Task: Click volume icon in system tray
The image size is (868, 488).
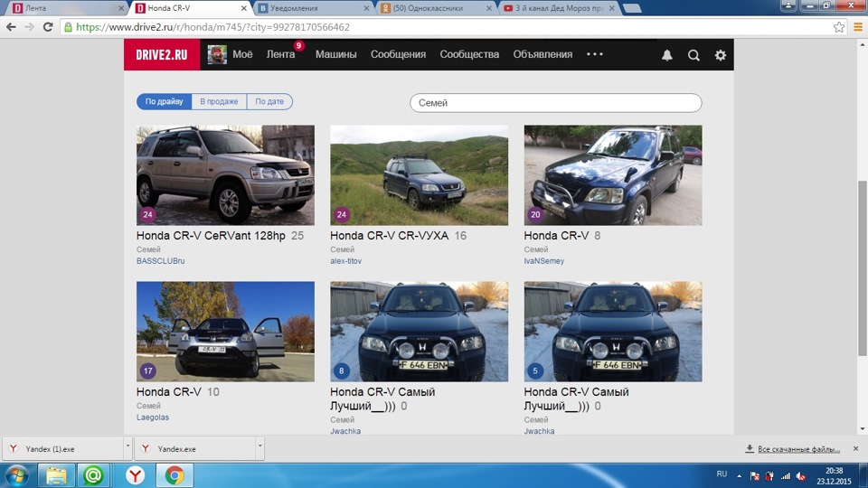Action: pos(801,476)
